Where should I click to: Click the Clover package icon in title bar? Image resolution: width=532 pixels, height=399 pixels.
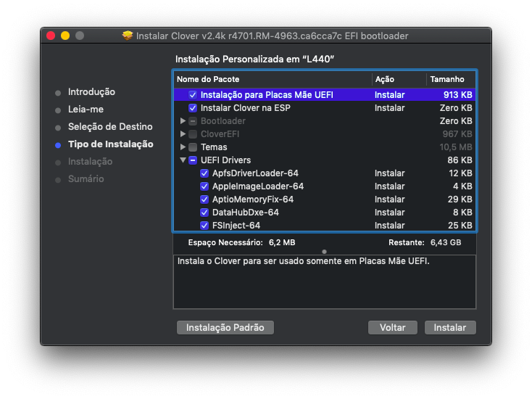click(128, 36)
